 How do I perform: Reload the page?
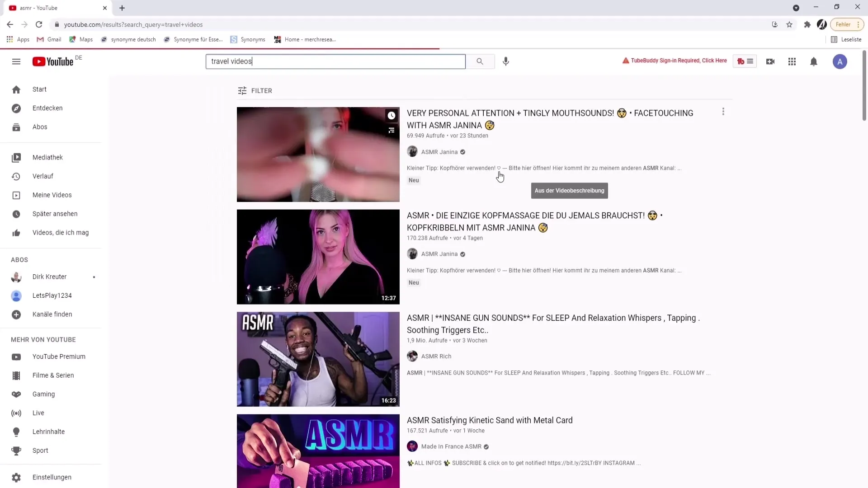(39, 24)
